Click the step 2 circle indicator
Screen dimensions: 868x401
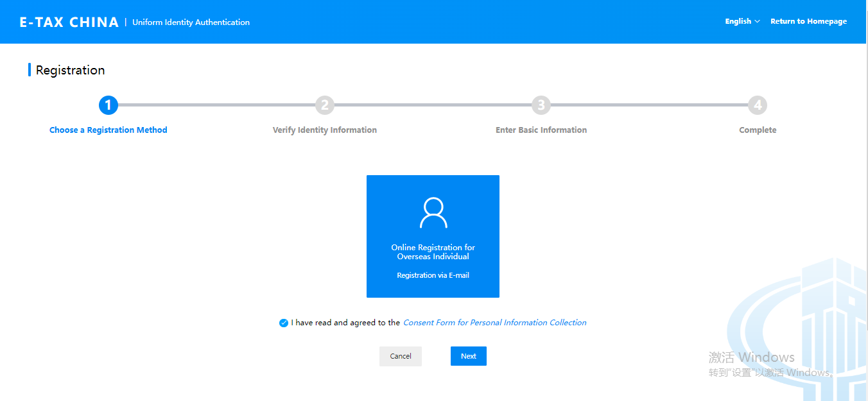(x=325, y=105)
